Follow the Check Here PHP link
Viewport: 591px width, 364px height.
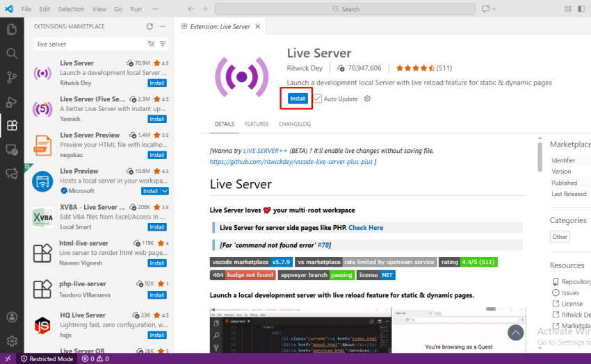point(366,228)
